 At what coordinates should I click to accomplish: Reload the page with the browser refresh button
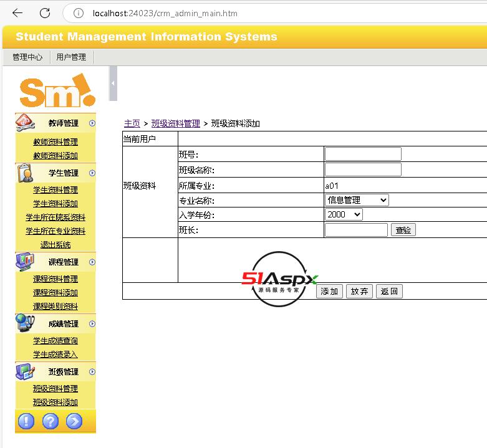(x=45, y=13)
